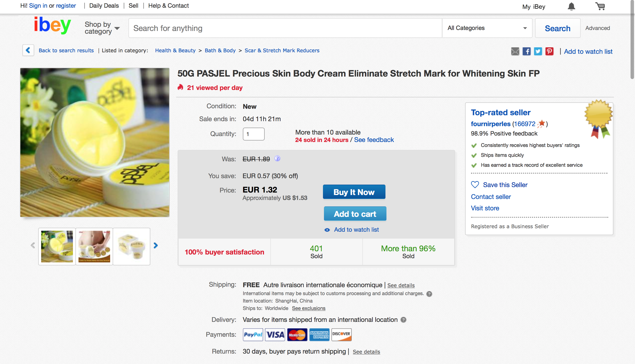
Task: Share listing on Facebook
Action: click(x=526, y=51)
